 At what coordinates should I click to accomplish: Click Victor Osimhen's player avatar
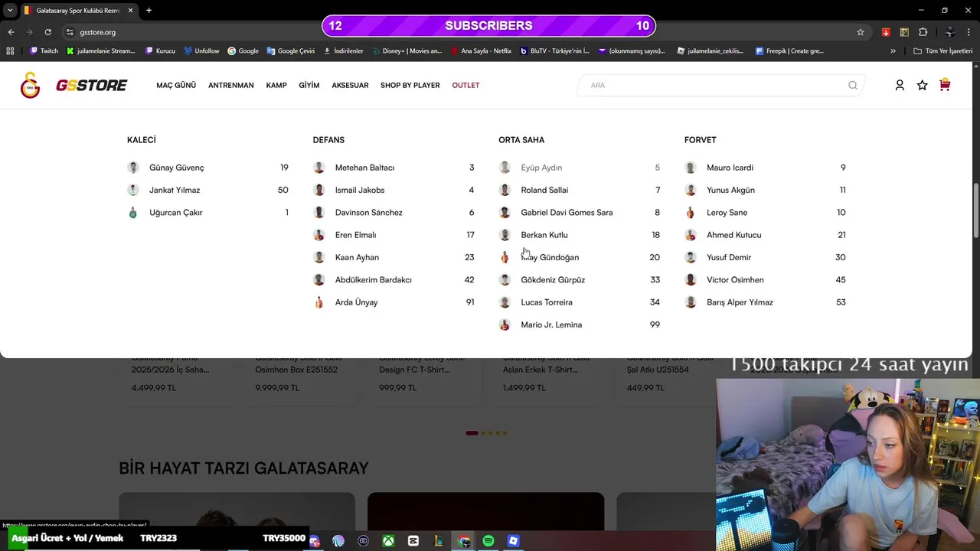tap(691, 280)
